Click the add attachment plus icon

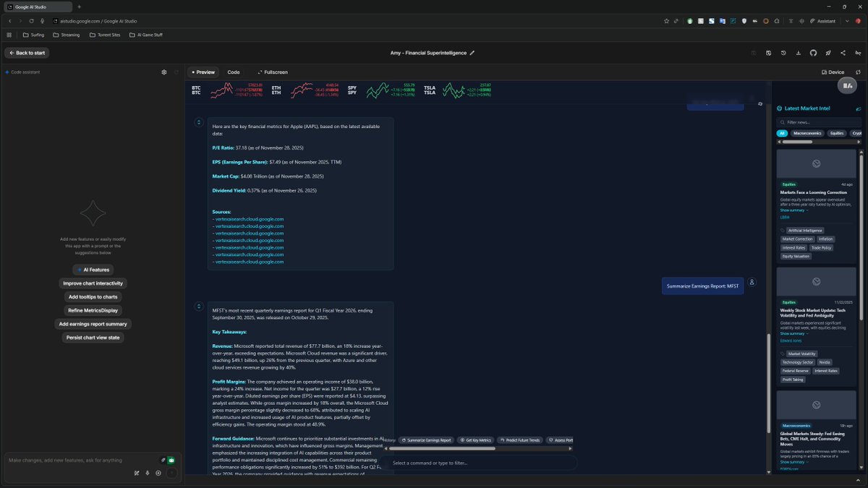[158, 473]
